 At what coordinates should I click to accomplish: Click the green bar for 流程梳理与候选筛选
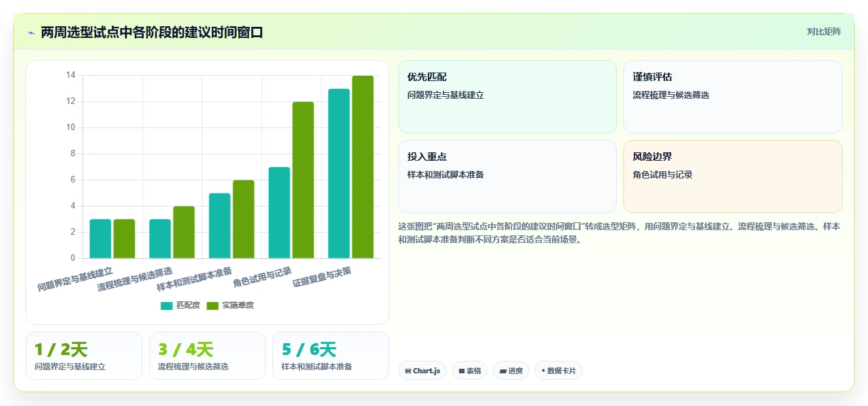pos(184,232)
